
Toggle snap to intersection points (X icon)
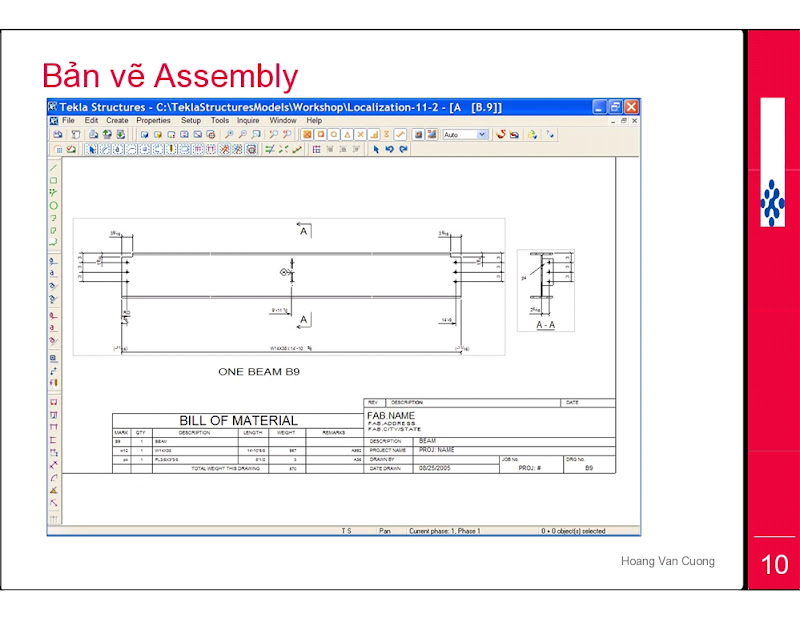360,135
